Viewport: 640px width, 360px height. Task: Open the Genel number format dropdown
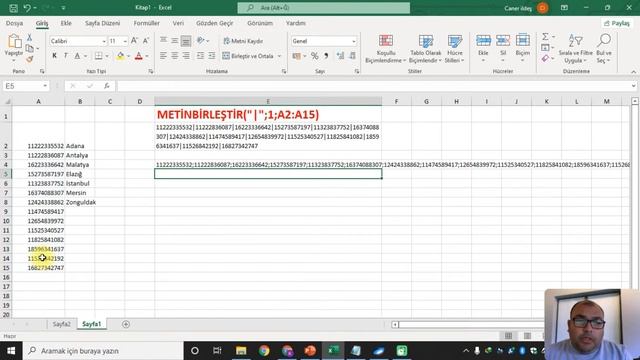point(353,41)
